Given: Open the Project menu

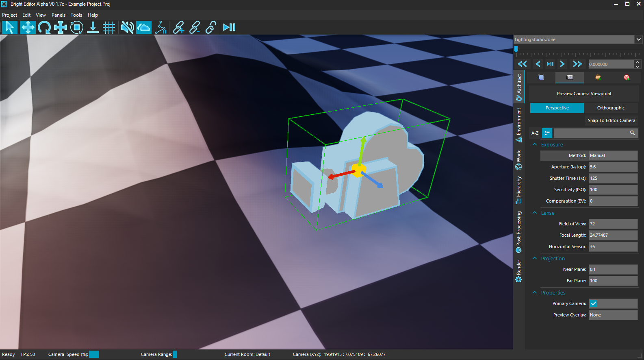Looking at the screenshot, I should 10,15.
